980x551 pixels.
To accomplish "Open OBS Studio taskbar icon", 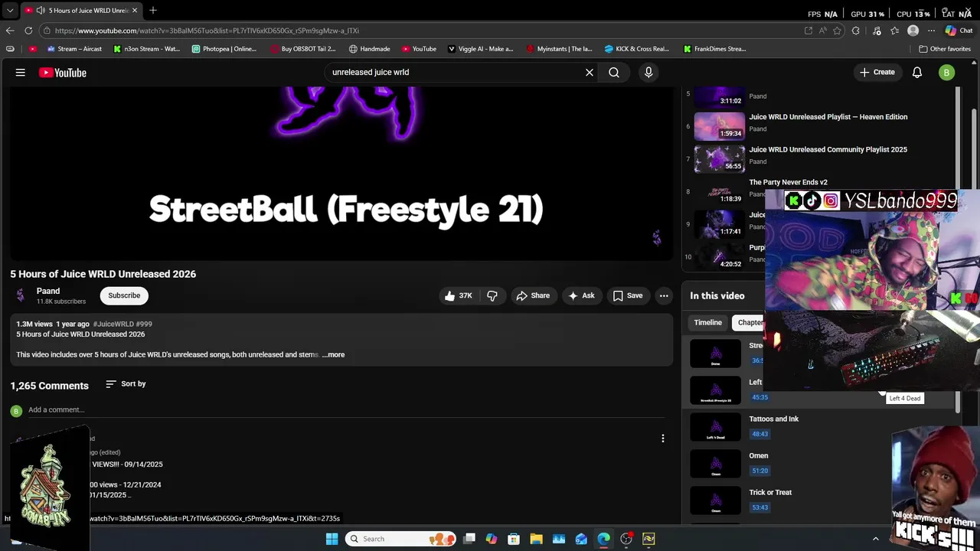I will [x=626, y=539].
